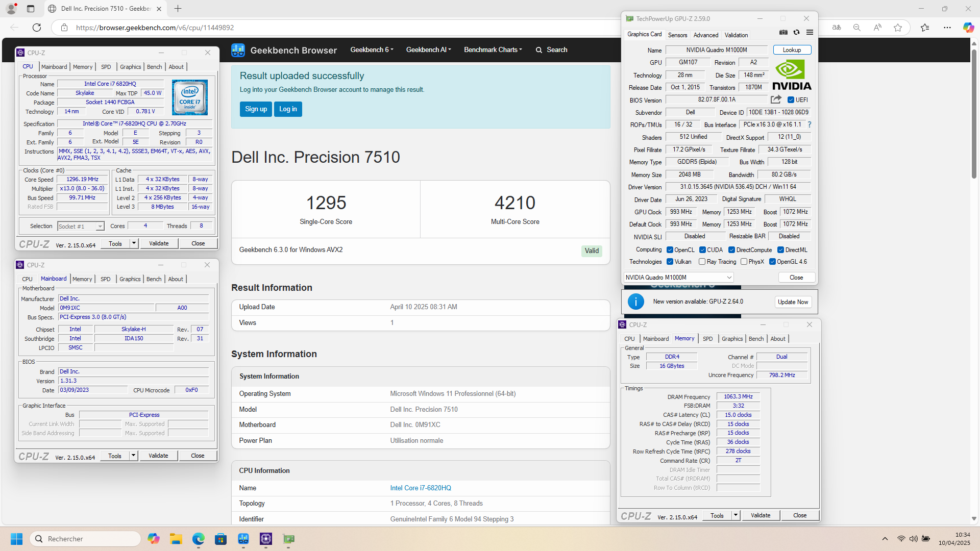Open the Windows Start menu
Image resolution: width=980 pixels, height=551 pixels.
[x=16, y=539]
